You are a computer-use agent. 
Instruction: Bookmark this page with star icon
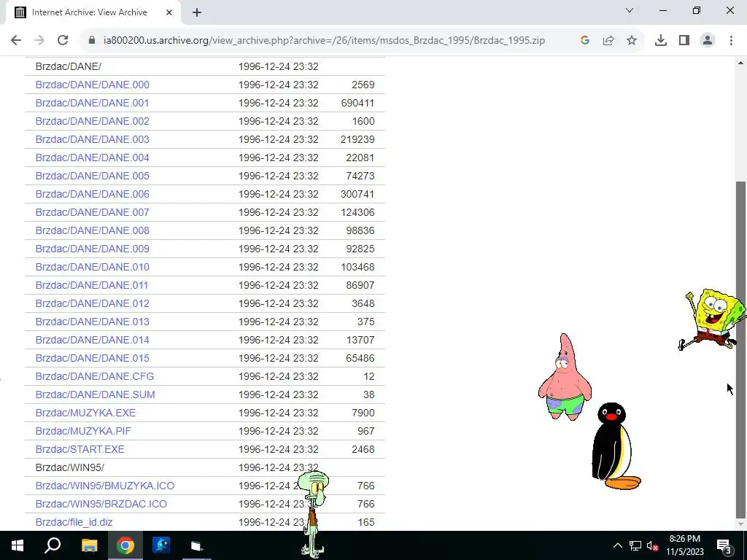click(x=632, y=41)
